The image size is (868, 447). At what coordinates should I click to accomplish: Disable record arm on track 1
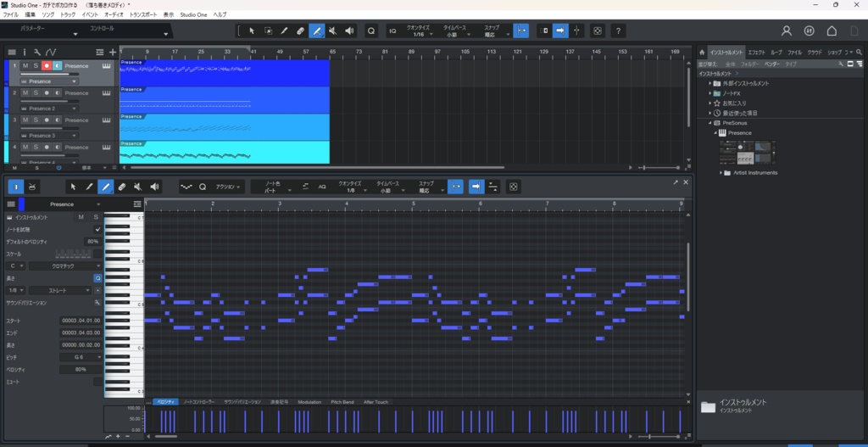tap(47, 66)
